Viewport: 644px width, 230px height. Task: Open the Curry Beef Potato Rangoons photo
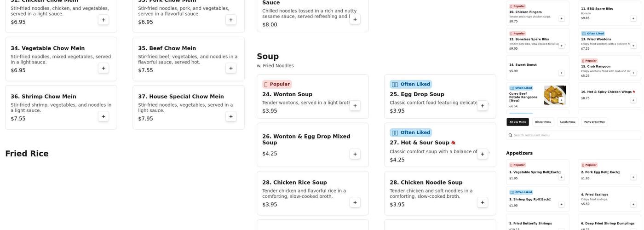click(555, 95)
